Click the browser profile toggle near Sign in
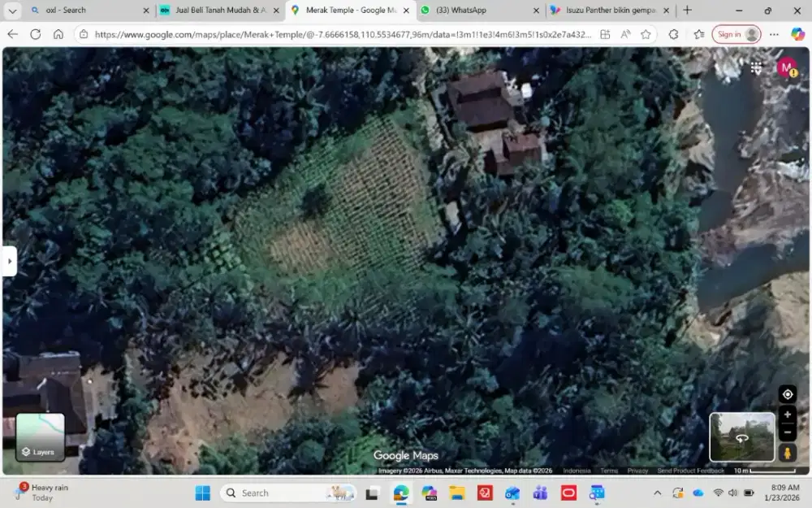 tap(751, 34)
